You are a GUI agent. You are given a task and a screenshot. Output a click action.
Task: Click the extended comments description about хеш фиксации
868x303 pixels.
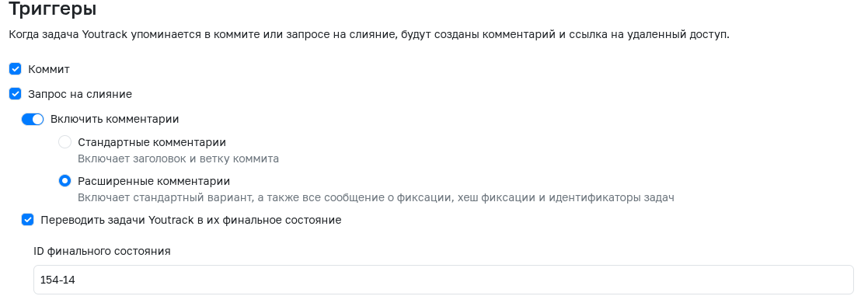coord(376,198)
